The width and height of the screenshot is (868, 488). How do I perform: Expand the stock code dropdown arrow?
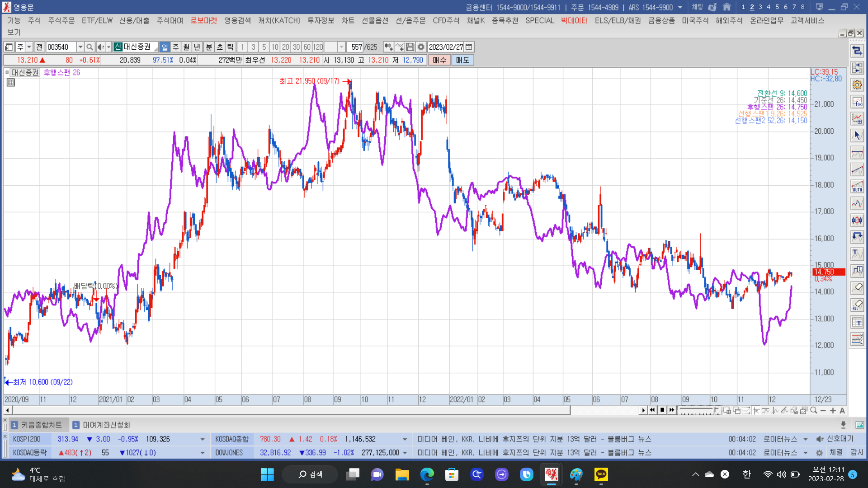(80, 47)
